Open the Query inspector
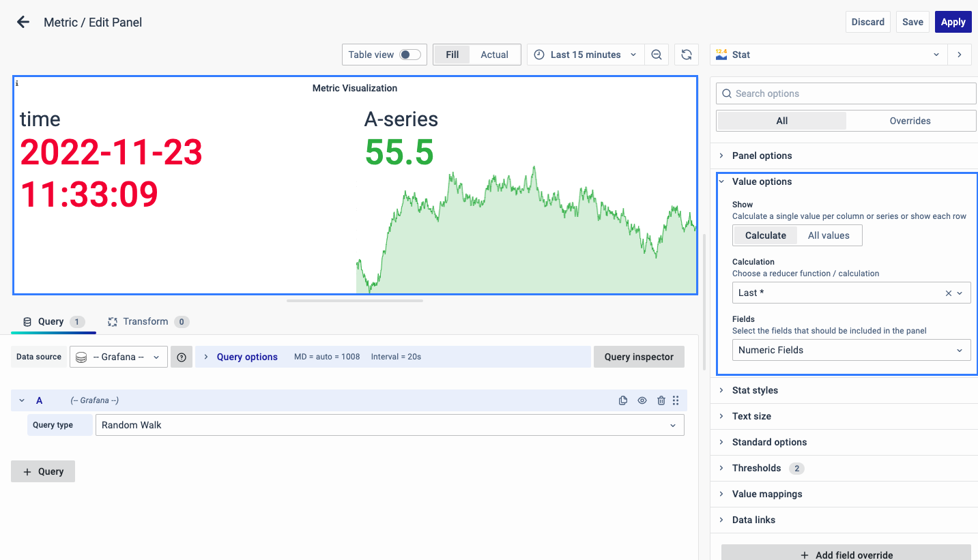Viewport: 978px width, 560px height. [x=639, y=357]
